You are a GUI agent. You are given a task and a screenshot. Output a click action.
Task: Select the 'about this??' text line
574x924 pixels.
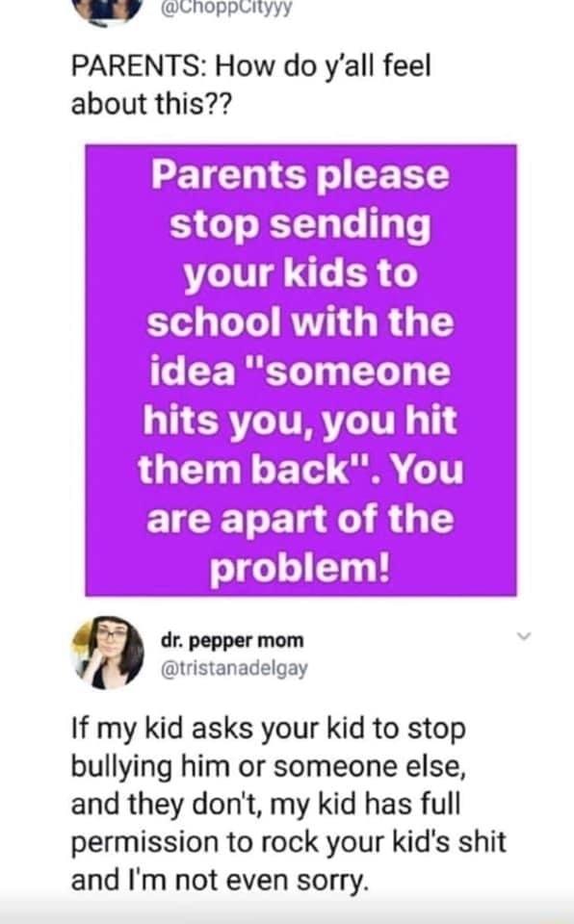pyautogui.click(x=151, y=104)
